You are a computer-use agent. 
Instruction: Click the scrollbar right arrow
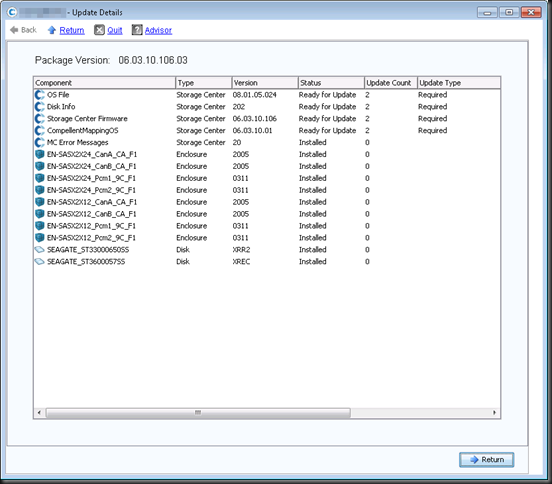point(494,413)
